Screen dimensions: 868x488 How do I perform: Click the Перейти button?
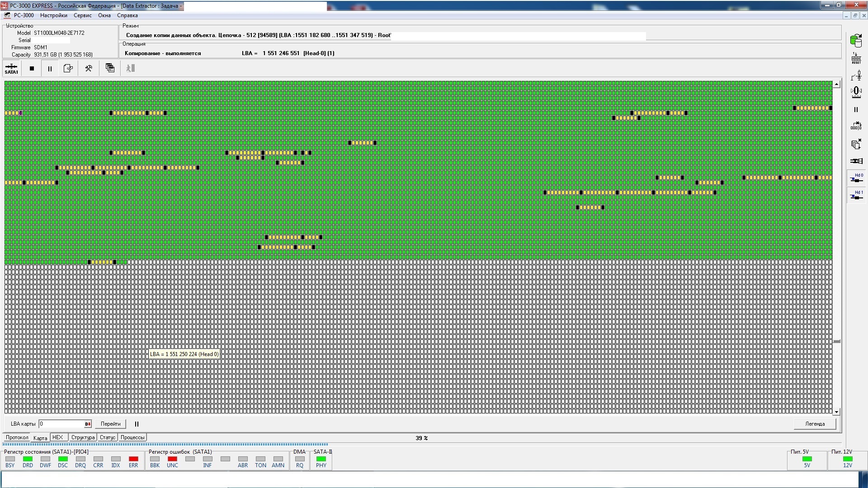click(111, 424)
